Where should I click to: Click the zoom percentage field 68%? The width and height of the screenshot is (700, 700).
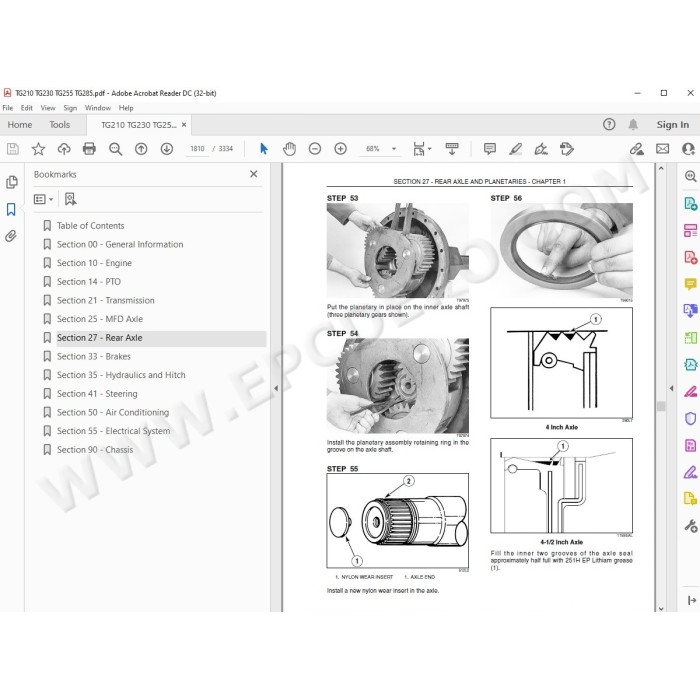tap(373, 149)
